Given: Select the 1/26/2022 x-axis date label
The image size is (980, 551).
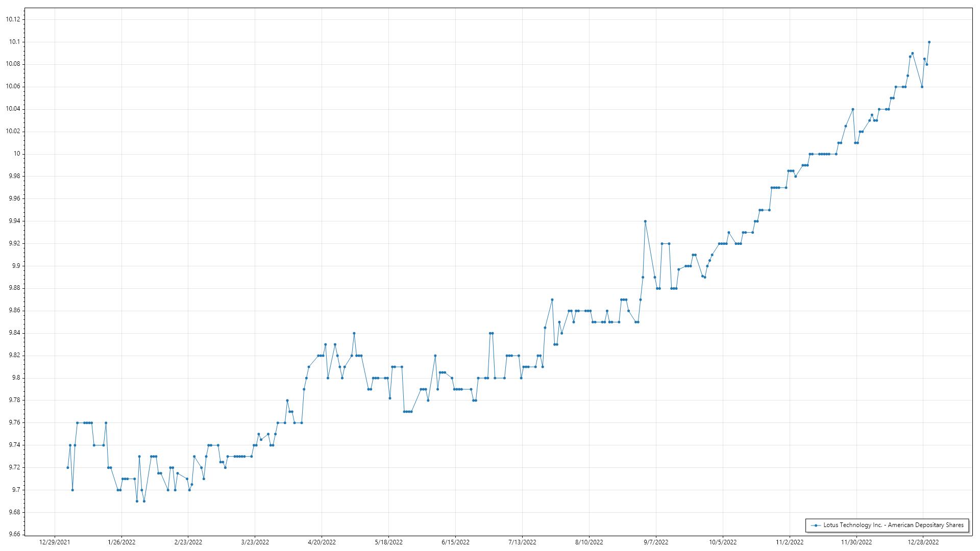Looking at the screenshot, I should (121, 542).
